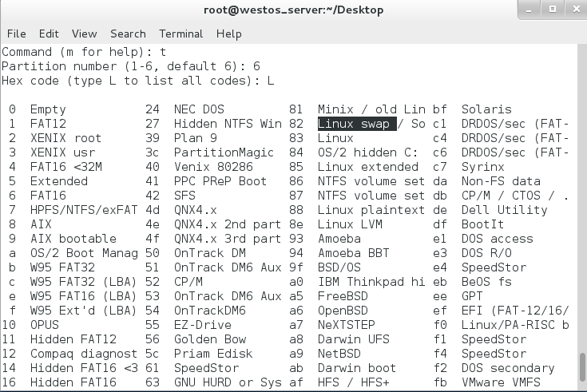Screen dimensions: 587x392
Task: Click the 'Minix / old Lin' entry
Action: tap(371, 109)
